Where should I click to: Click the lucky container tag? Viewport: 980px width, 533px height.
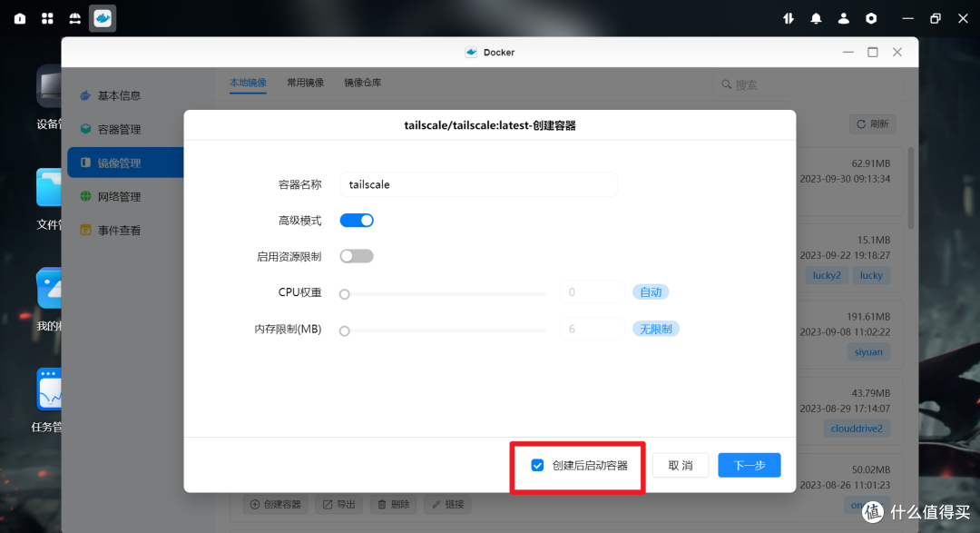[x=871, y=275]
